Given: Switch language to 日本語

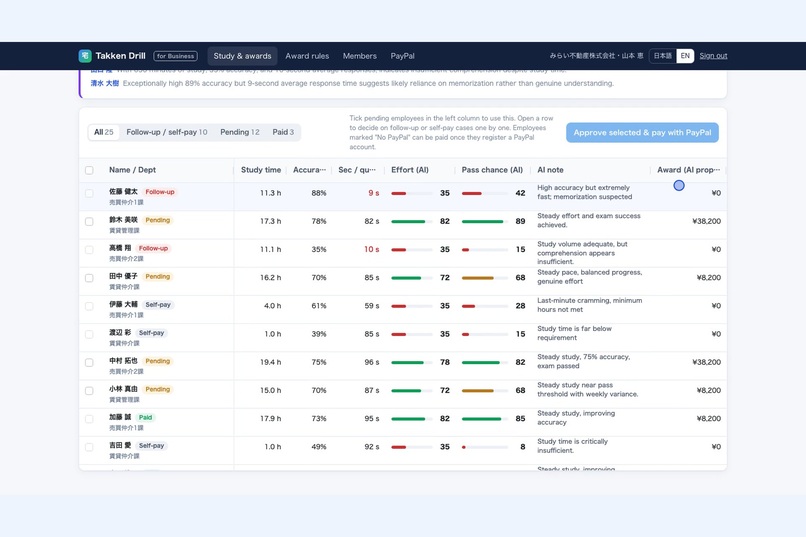Looking at the screenshot, I should (x=663, y=55).
